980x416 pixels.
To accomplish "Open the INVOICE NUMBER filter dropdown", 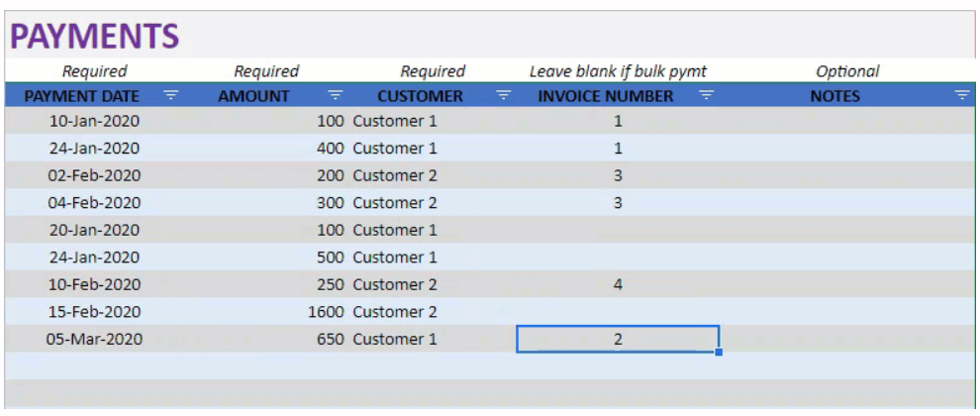I will [x=706, y=95].
